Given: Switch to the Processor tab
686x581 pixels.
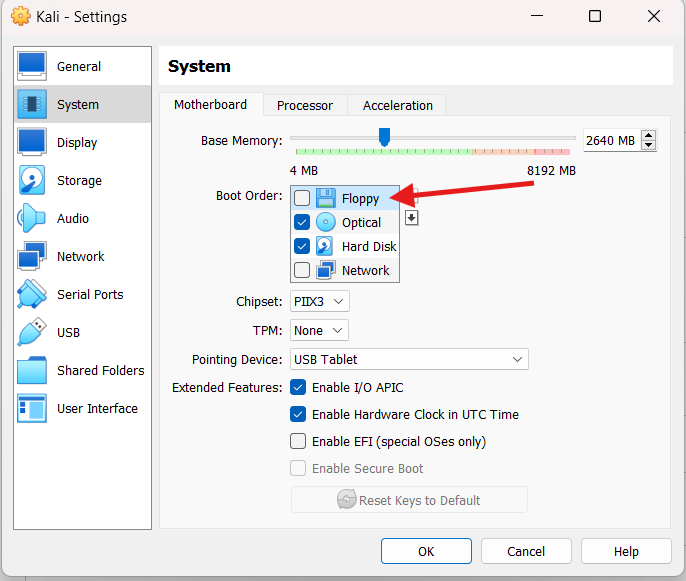Looking at the screenshot, I should (x=305, y=105).
